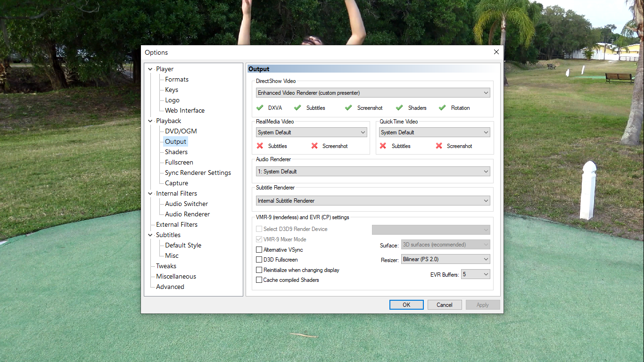Click the D3D9 render device list dropdown
This screenshot has width=644, height=362.
point(431,230)
